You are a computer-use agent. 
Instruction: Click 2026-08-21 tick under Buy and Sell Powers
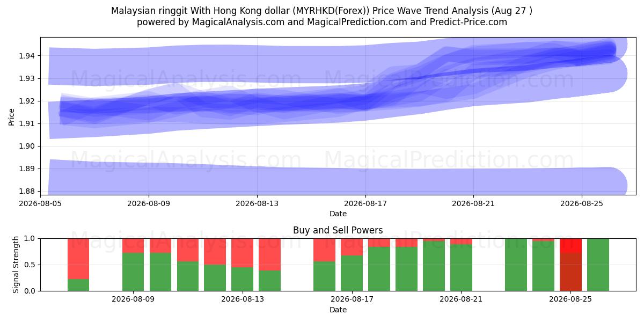(462, 299)
